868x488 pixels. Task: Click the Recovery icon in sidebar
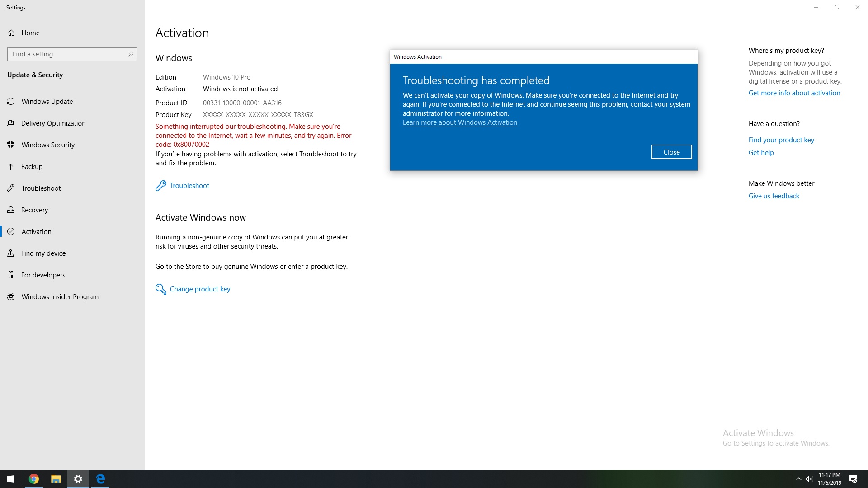[11, 210]
